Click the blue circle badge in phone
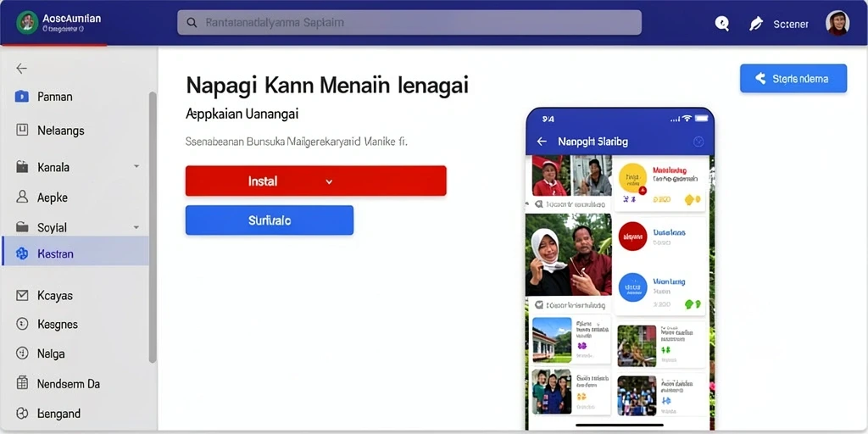 click(x=632, y=287)
